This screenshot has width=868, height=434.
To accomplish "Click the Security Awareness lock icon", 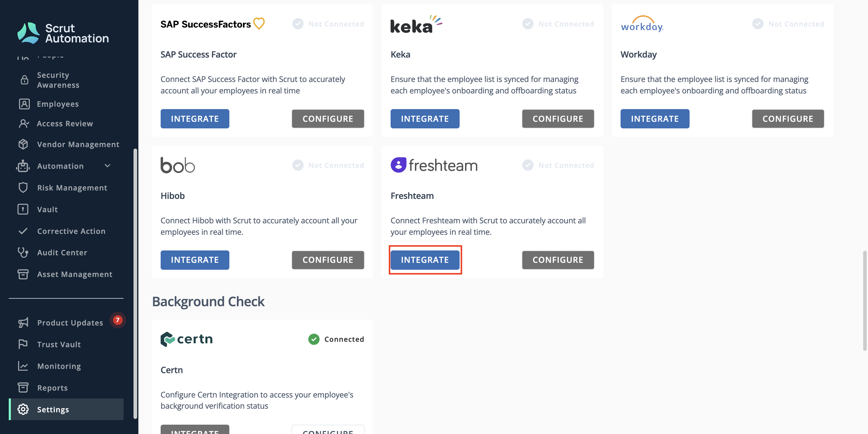I will pyautogui.click(x=24, y=80).
